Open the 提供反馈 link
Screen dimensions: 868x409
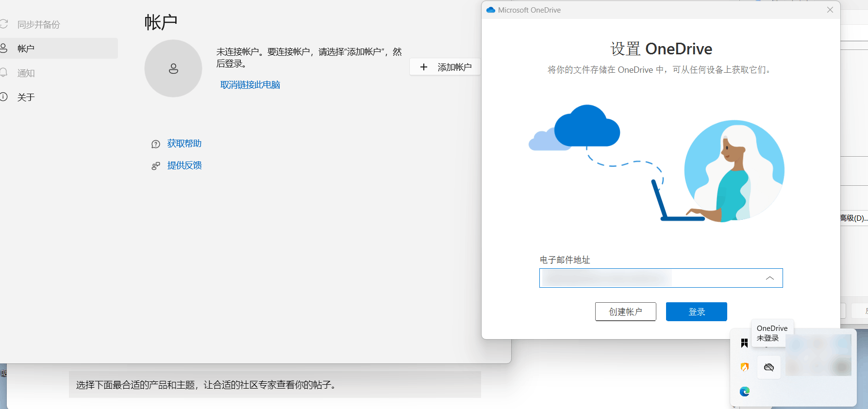pos(184,165)
